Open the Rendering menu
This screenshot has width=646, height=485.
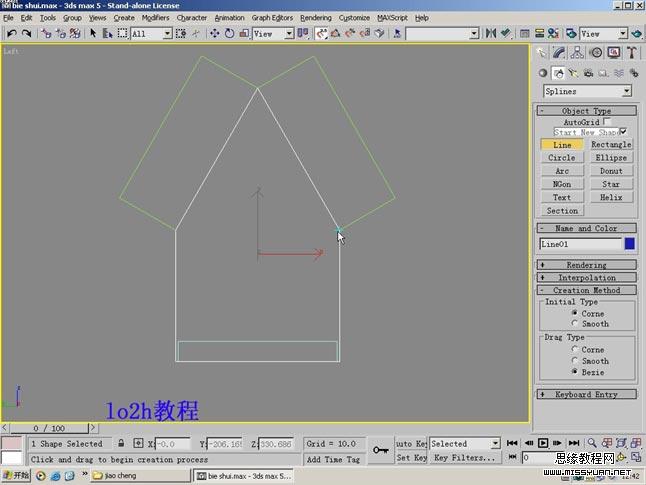(x=316, y=18)
